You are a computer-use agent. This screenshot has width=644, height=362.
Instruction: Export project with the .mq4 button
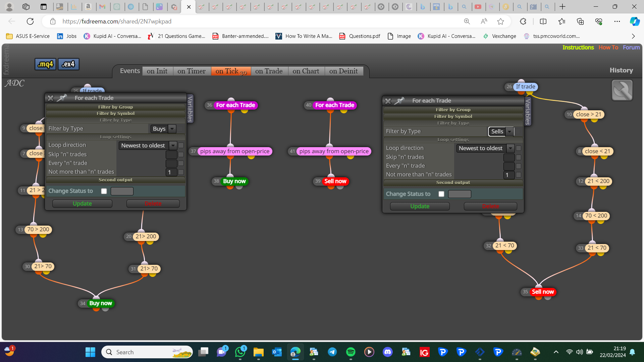[x=45, y=64]
